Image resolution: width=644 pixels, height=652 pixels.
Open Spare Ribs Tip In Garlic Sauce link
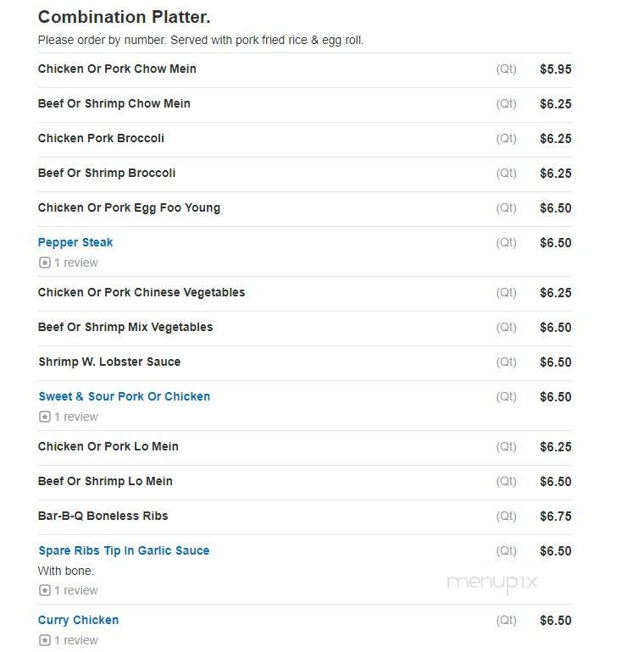[124, 550]
